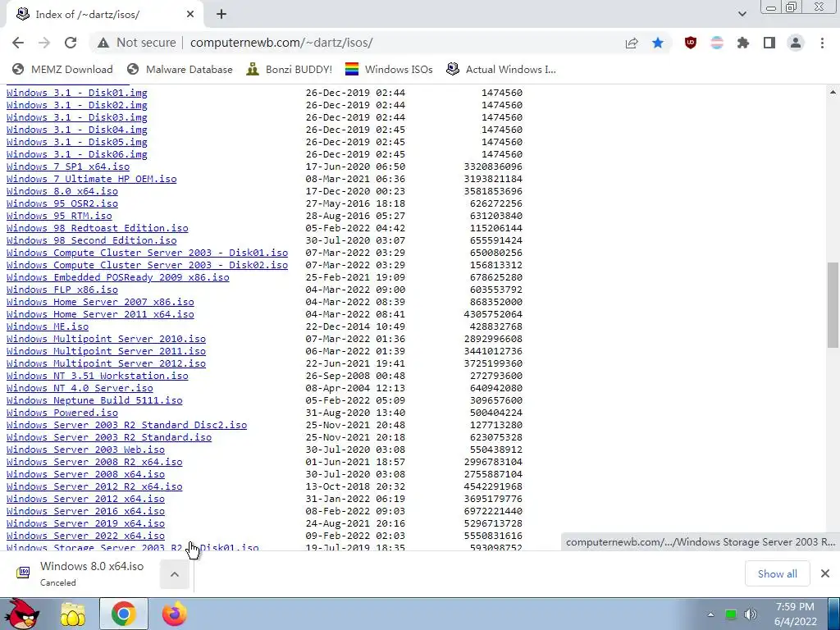The image size is (840, 630).
Task: Download Windows Home Server 2011 x64.iso
Action: (100, 314)
